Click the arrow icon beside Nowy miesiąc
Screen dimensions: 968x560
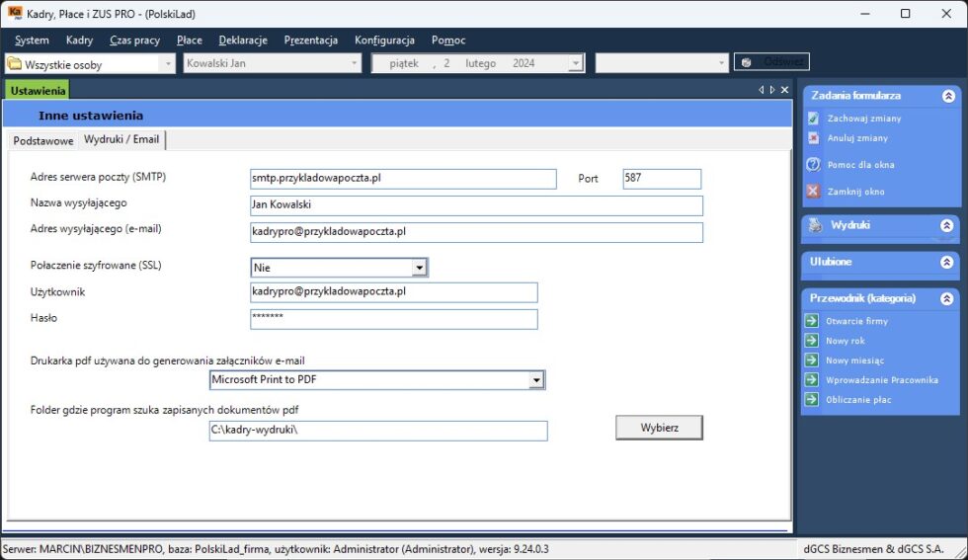tap(811, 360)
